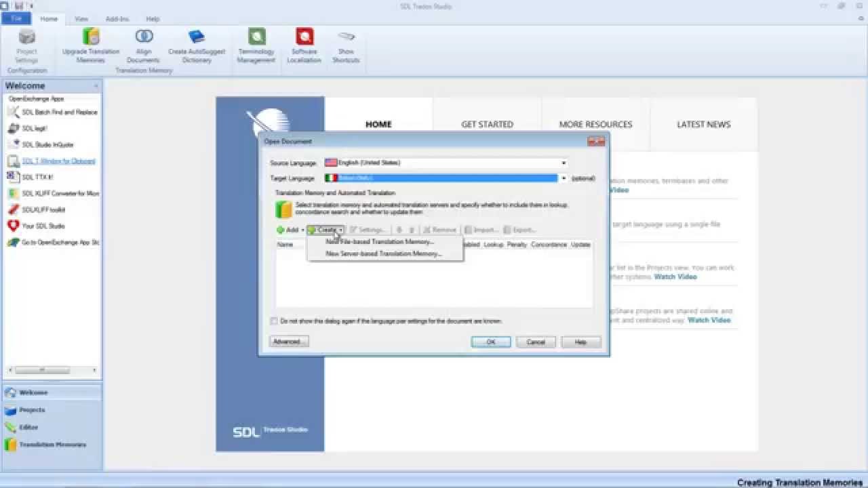Check Do not show this dialog again
Screen dimensions: 868x488
[274, 321]
